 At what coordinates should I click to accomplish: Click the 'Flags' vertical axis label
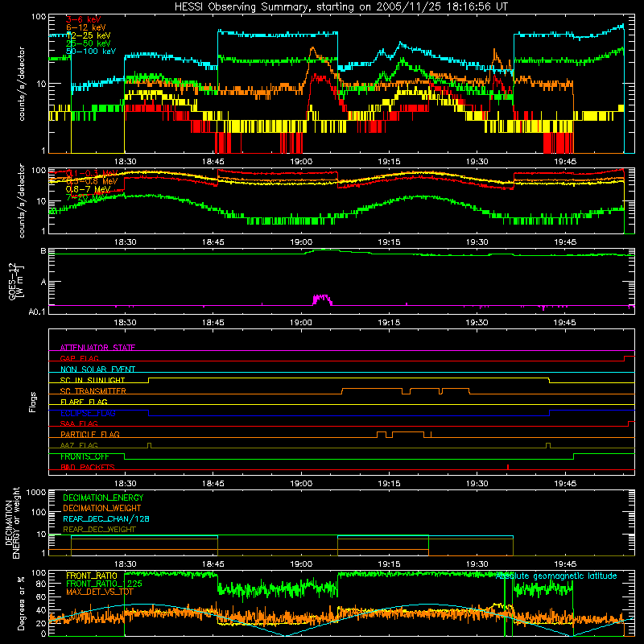[x=33, y=402]
